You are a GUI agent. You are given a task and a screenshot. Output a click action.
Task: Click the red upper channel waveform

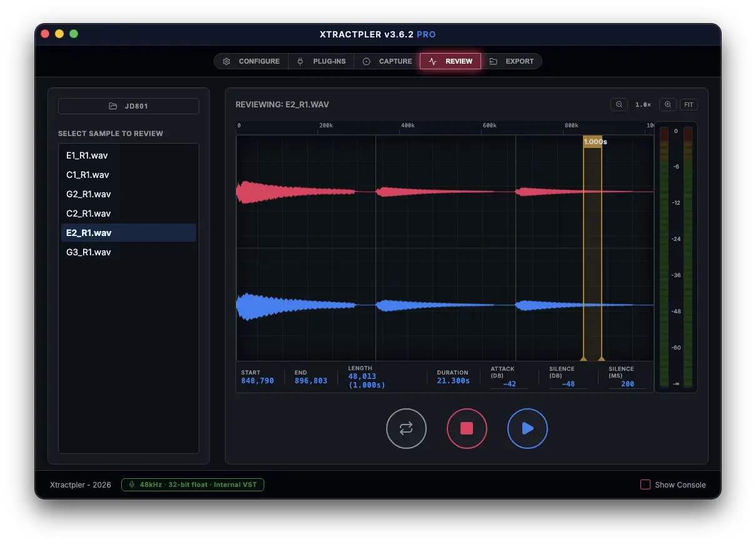click(444, 192)
